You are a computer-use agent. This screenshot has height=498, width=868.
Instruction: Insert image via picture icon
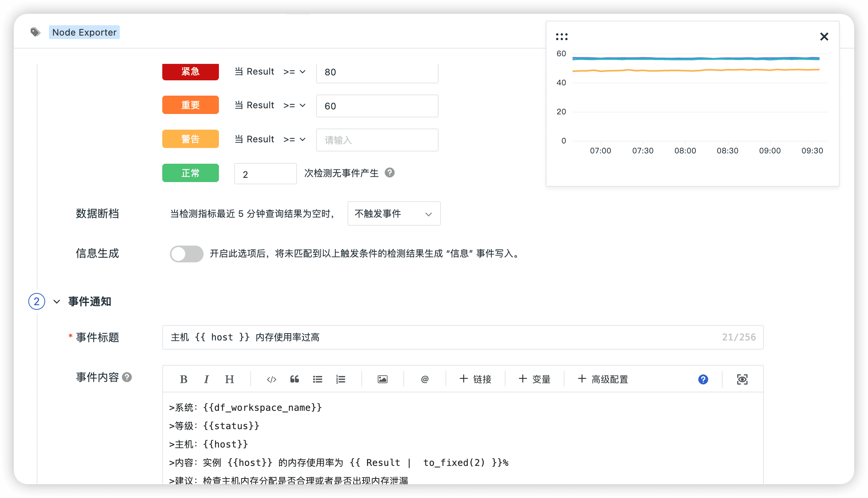tap(382, 379)
